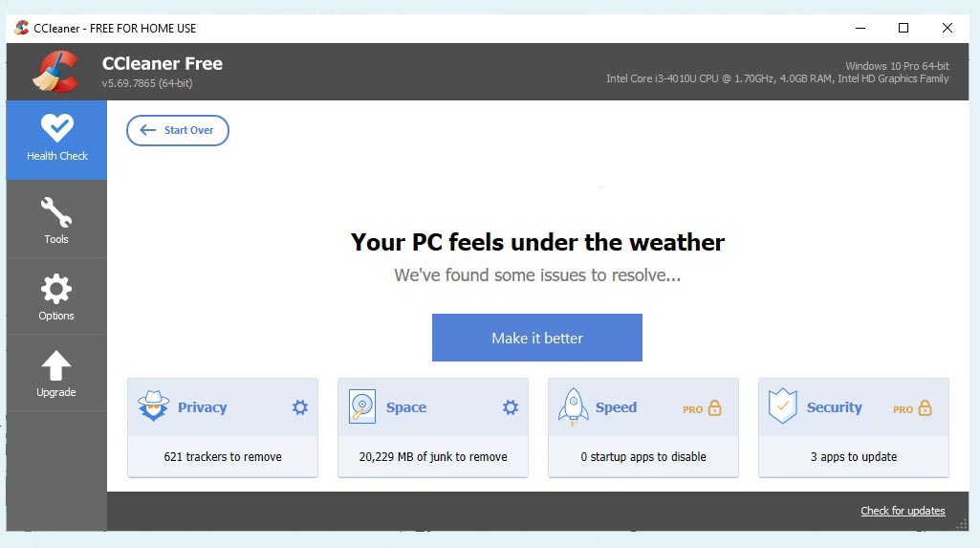
Task: Click the Speed card title
Action: point(616,407)
